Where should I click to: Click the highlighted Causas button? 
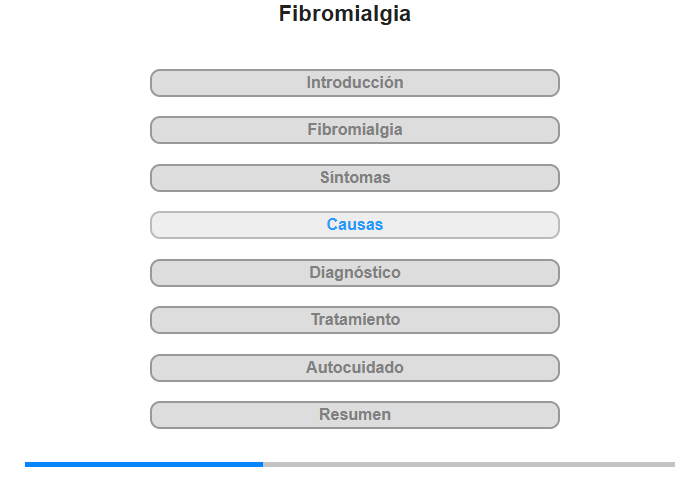pos(355,225)
